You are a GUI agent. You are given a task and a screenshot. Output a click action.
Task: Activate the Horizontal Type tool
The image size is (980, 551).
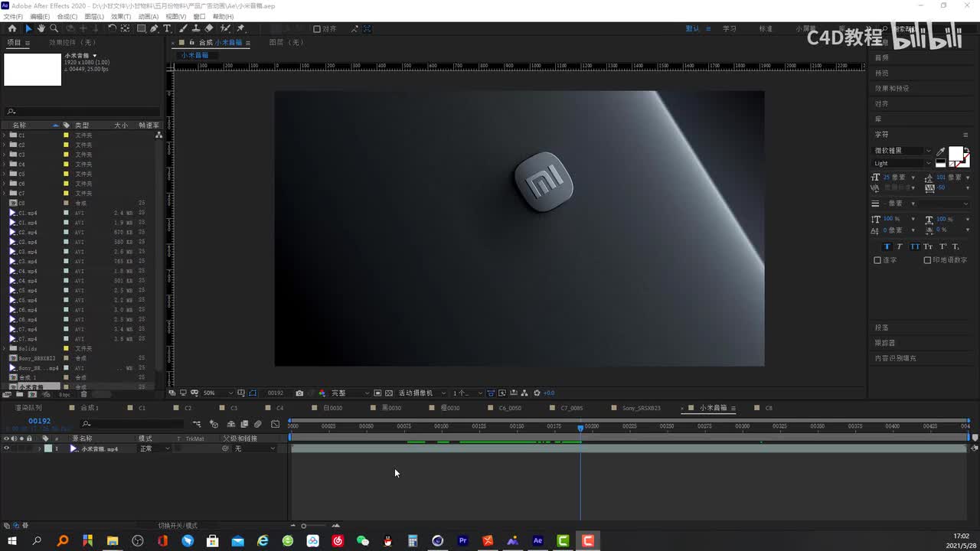[x=167, y=28]
